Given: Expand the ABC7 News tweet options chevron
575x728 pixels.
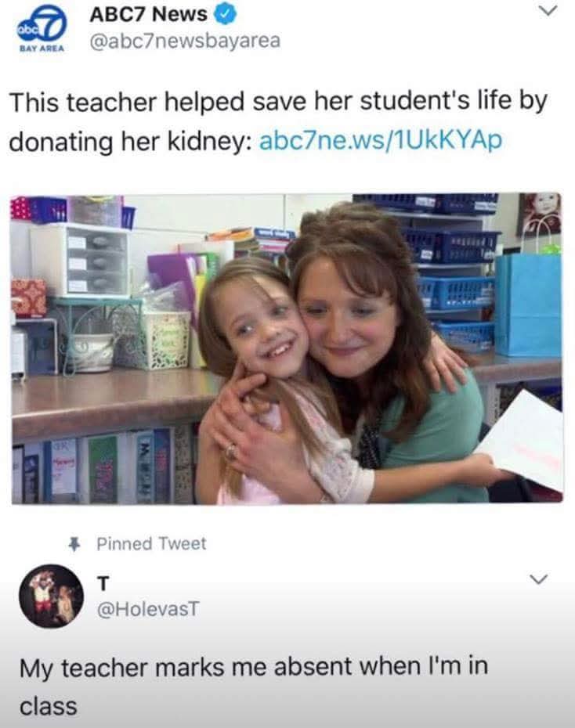Looking at the screenshot, I should [x=549, y=10].
